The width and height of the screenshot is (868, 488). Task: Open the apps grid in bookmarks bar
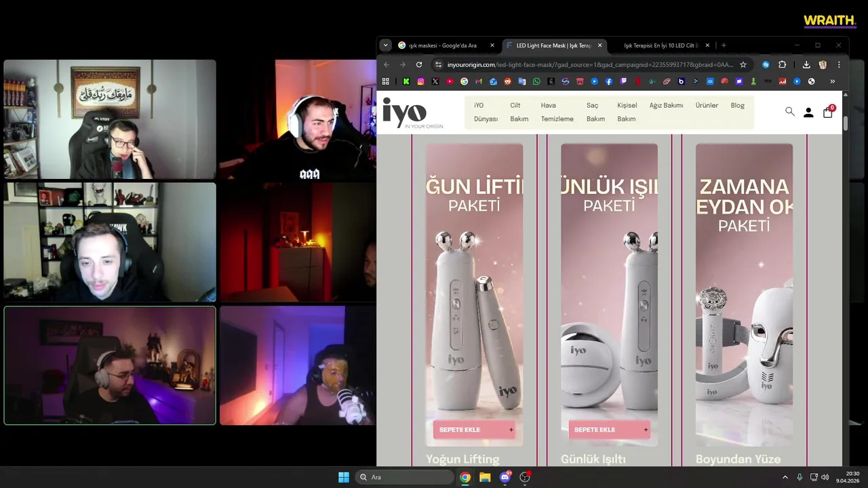click(386, 81)
